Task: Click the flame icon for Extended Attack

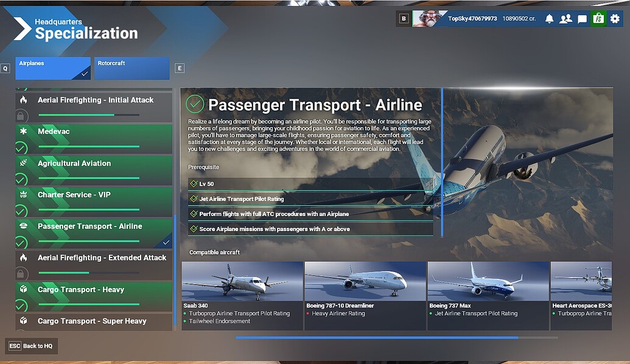Action: tap(23, 257)
